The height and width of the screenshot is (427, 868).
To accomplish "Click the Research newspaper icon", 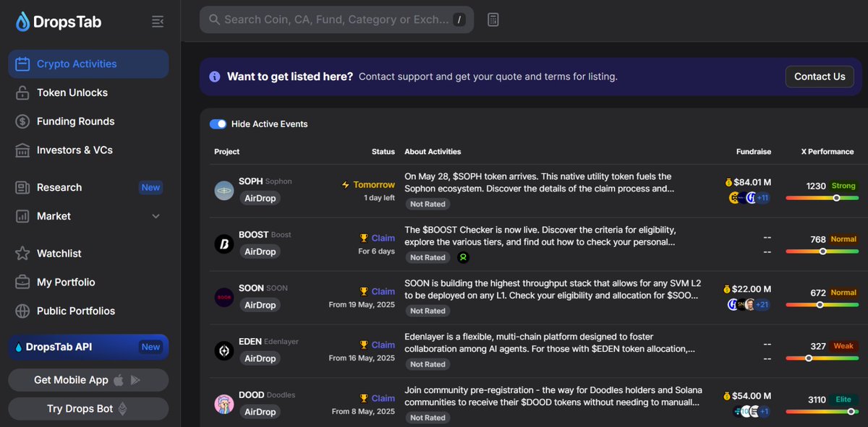I will point(22,187).
